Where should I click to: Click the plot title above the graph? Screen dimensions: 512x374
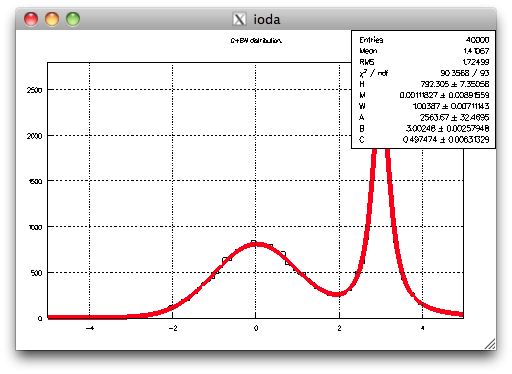[256, 41]
